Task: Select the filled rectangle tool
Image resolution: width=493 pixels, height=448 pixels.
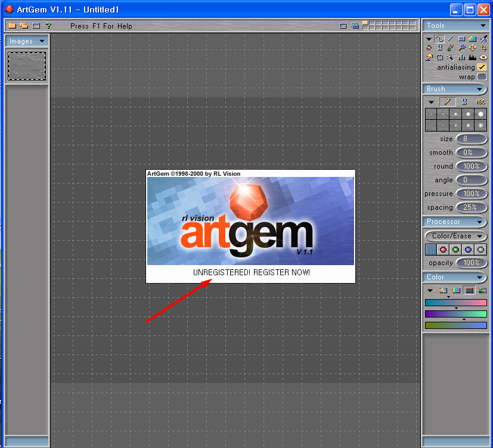Action: coord(461,39)
